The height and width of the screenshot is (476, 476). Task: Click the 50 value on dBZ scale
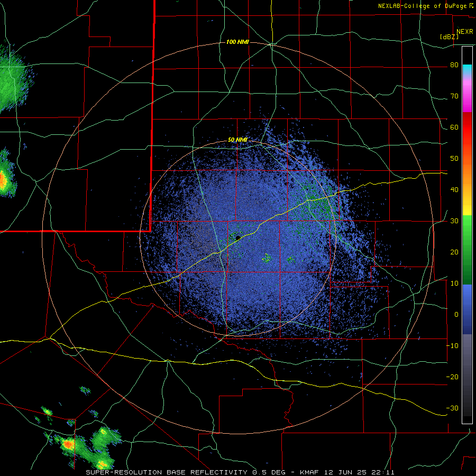[x=454, y=159]
